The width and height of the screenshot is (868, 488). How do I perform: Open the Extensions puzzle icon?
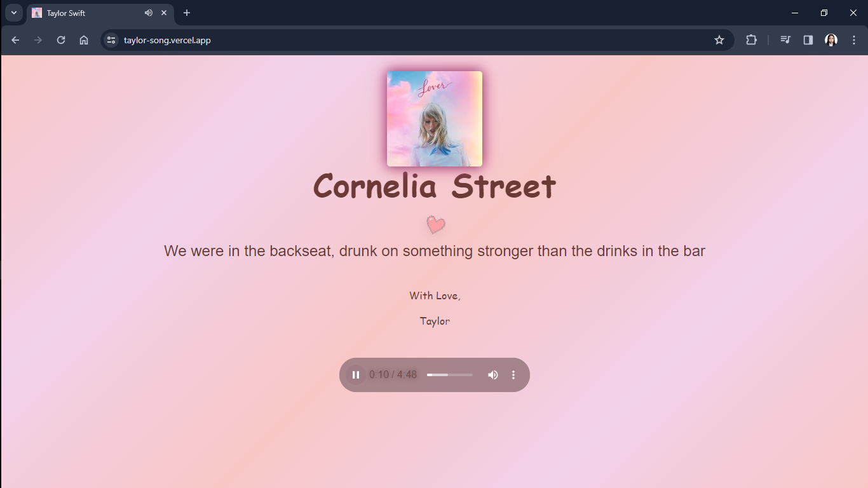click(x=751, y=40)
